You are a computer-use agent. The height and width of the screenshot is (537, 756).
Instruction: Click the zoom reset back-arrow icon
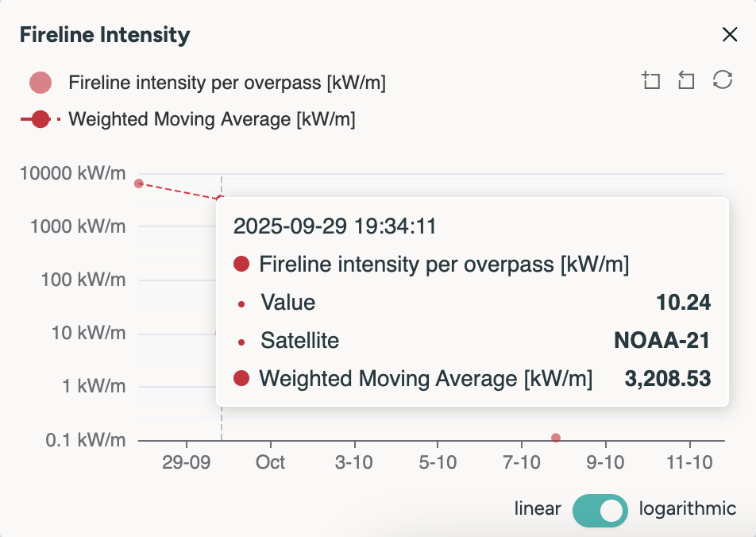point(686,80)
